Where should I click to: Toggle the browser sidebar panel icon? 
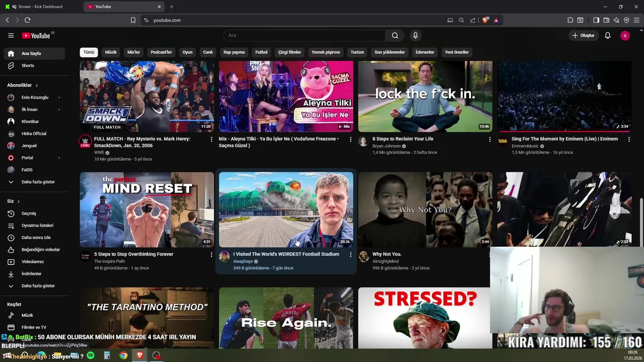coord(596,20)
